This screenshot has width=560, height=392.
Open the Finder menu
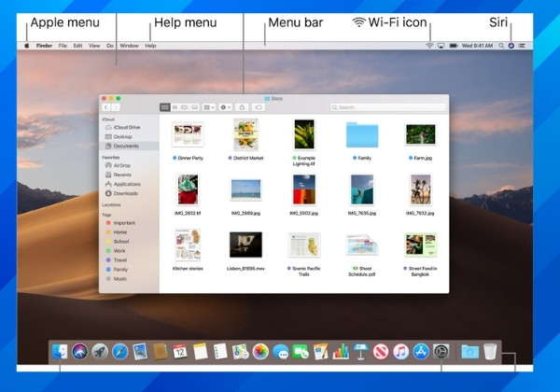(44, 46)
